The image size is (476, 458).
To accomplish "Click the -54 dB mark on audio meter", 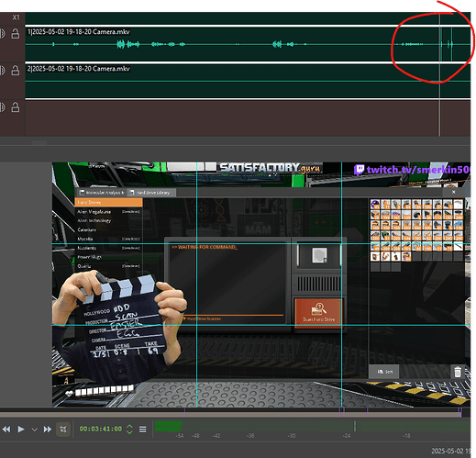I will (x=180, y=436).
